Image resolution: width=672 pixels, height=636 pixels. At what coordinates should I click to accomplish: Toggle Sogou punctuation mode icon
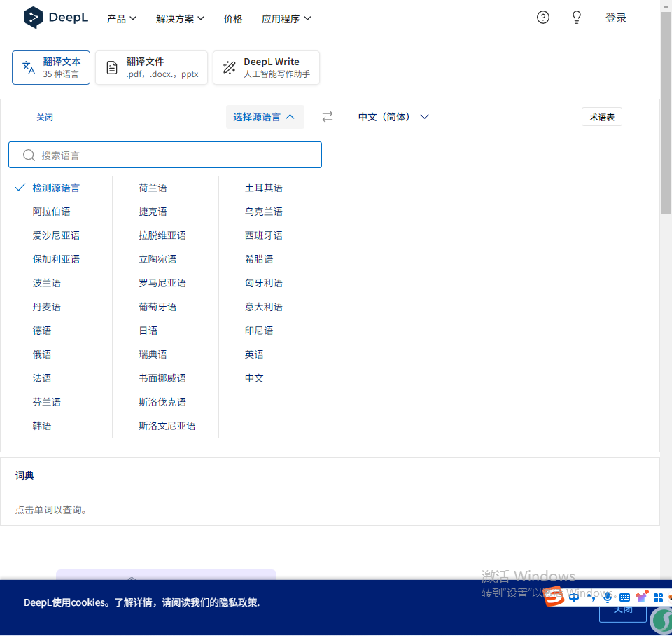pos(592,597)
